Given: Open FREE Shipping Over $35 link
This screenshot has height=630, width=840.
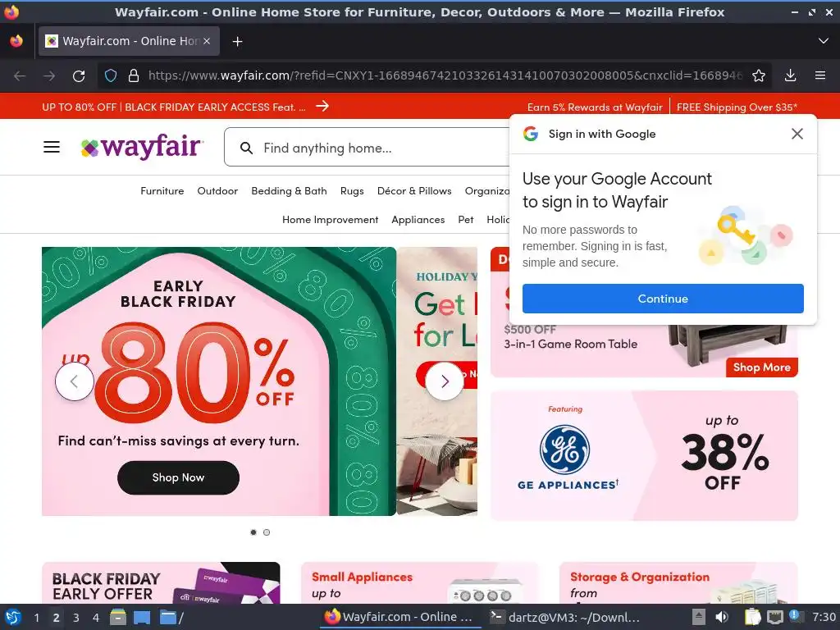Looking at the screenshot, I should tap(737, 107).
